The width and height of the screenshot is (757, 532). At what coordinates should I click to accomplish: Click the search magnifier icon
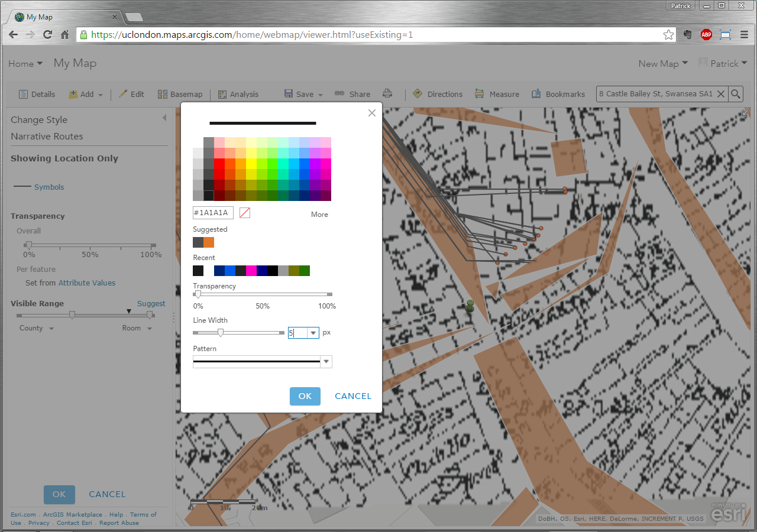[x=735, y=93]
